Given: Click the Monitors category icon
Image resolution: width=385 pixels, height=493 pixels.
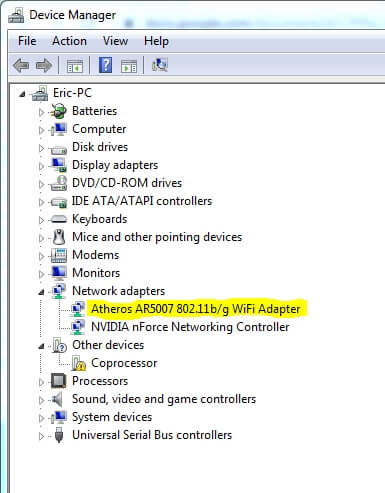Looking at the screenshot, I should click(59, 273).
